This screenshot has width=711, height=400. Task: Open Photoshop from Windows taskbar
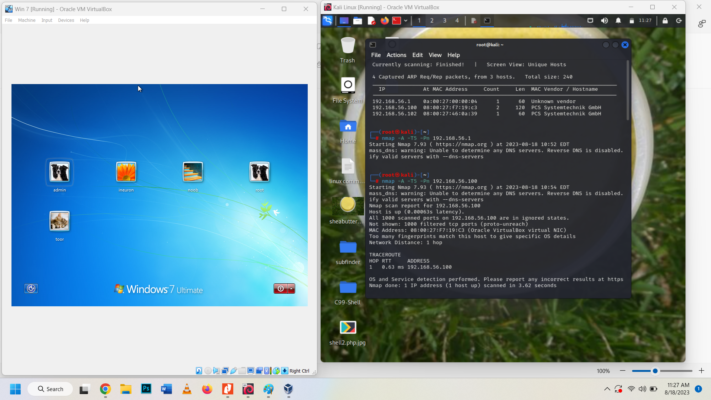pos(146,389)
